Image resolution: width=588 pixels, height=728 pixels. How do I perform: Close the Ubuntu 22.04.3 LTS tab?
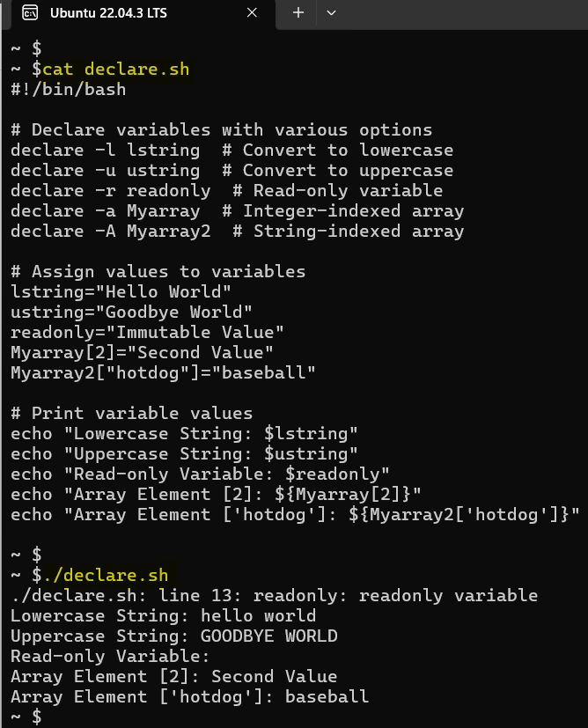pos(252,13)
